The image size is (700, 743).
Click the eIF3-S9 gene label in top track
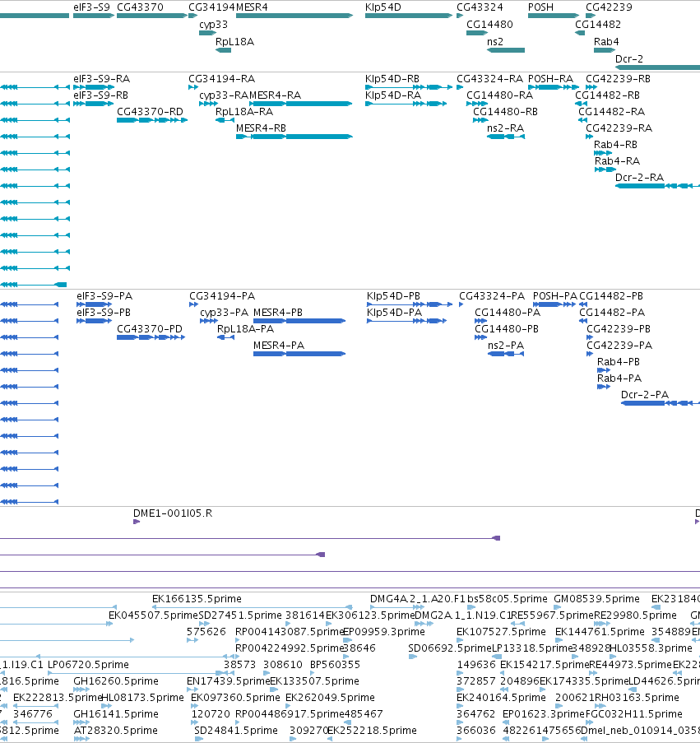click(x=91, y=7)
